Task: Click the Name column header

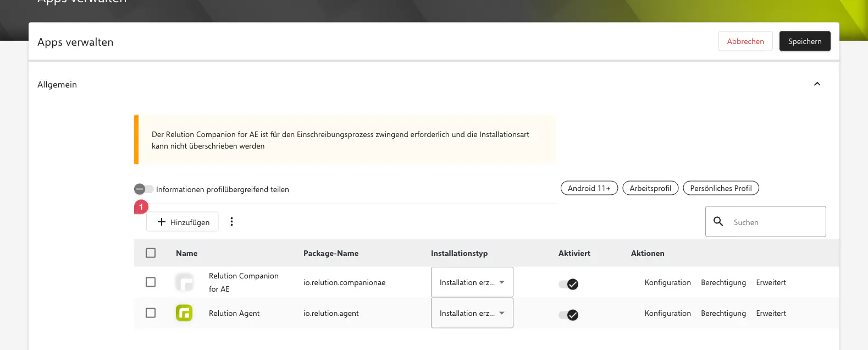Action: [186, 253]
